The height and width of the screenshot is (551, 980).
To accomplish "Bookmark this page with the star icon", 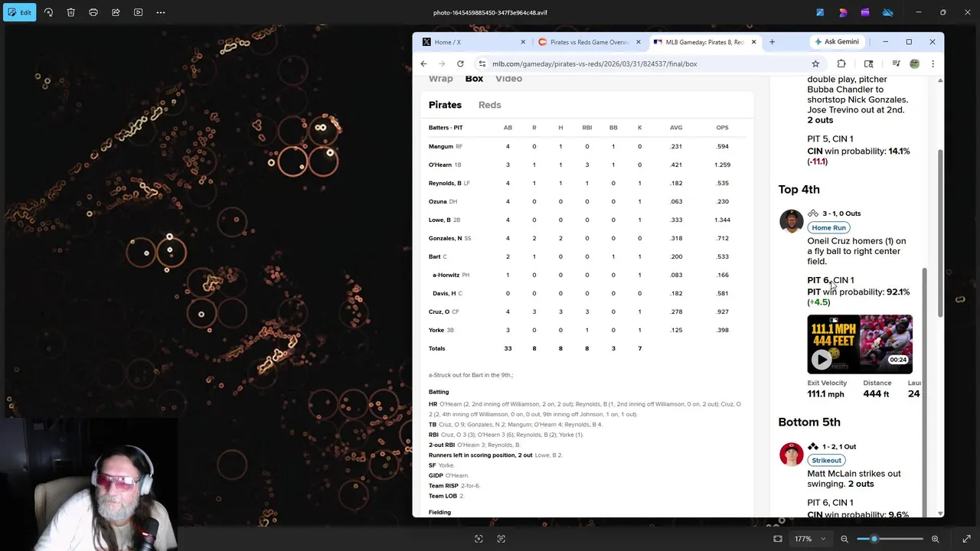I will [x=815, y=64].
